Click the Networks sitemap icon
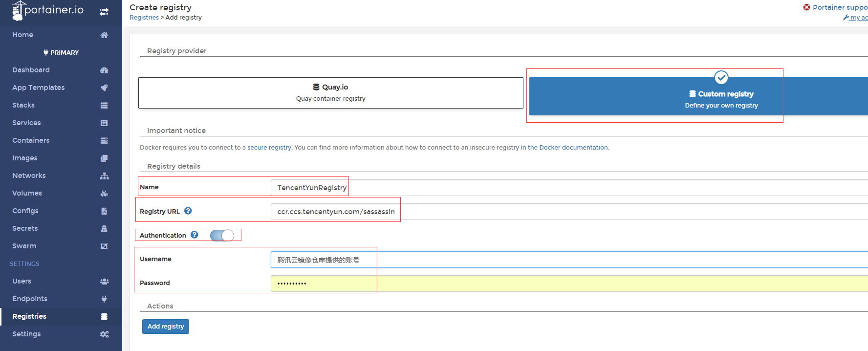 point(104,176)
